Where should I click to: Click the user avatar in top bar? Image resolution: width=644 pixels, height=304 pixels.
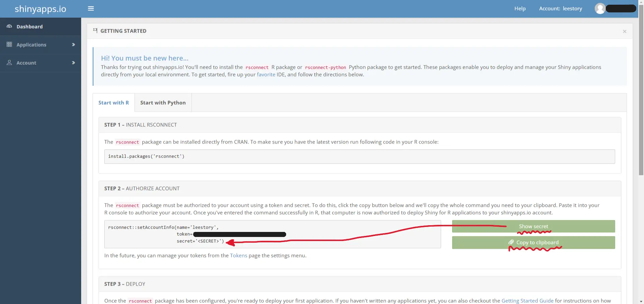(x=600, y=9)
